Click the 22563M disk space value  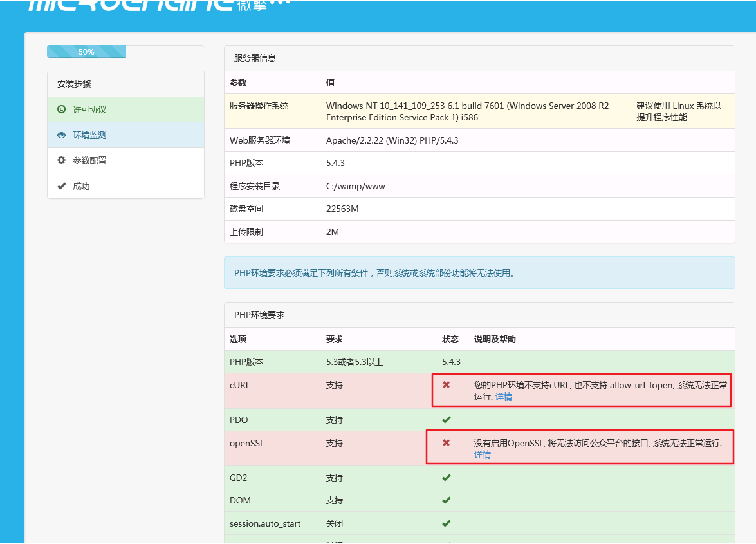(x=342, y=209)
